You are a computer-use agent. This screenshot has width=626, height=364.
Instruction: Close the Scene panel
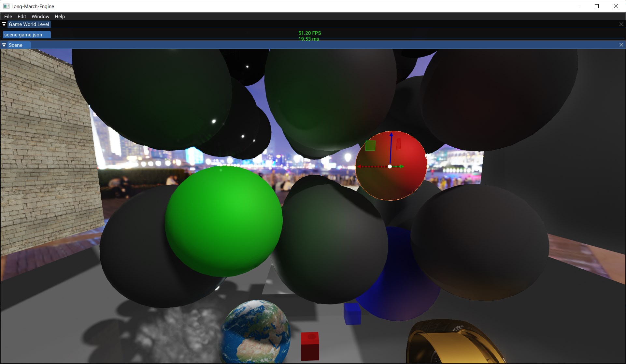[621, 45]
